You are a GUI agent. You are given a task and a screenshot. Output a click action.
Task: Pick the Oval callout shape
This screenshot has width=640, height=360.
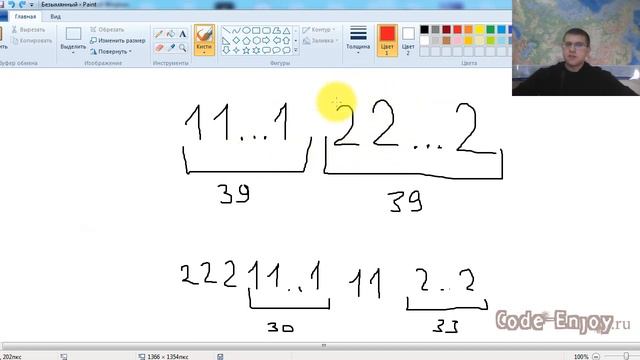(x=276, y=50)
